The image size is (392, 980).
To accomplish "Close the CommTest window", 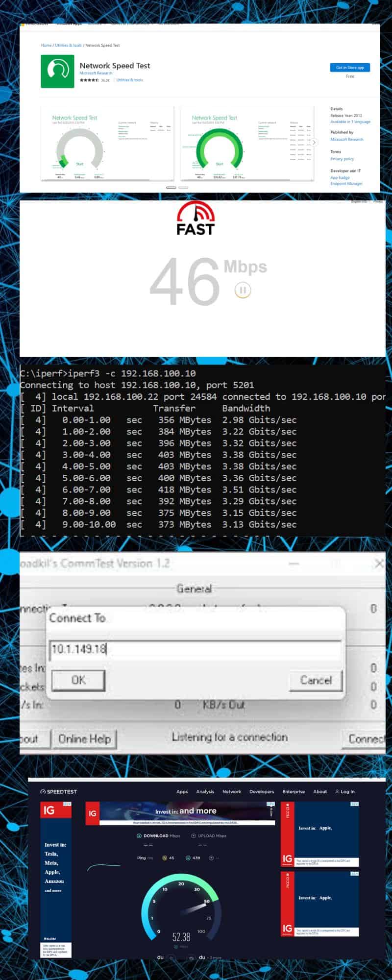I will (379, 564).
